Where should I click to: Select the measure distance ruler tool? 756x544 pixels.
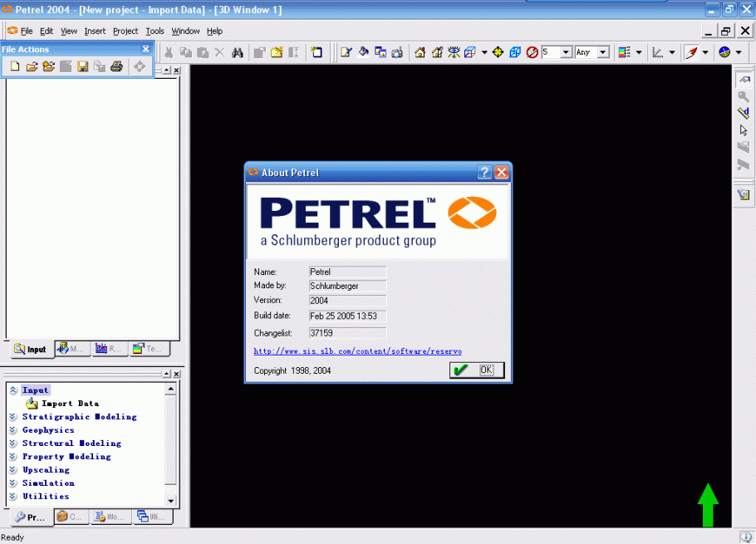[x=744, y=113]
